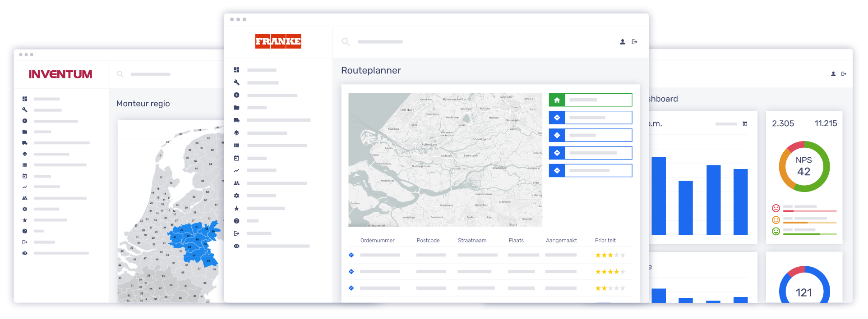Open the date picker calendar icon on dashboard
The height and width of the screenshot is (319, 868).
pyautogui.click(x=745, y=124)
